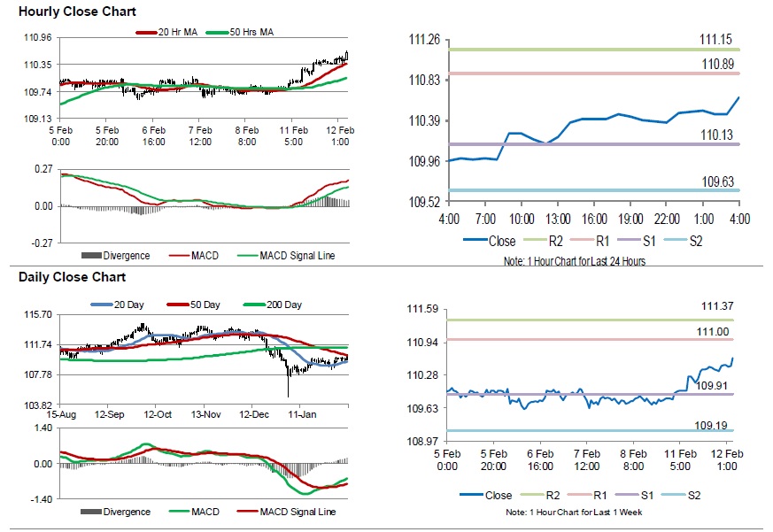773x532 pixels.
Task: Click the 110.39 axis value
Action: click(424, 120)
